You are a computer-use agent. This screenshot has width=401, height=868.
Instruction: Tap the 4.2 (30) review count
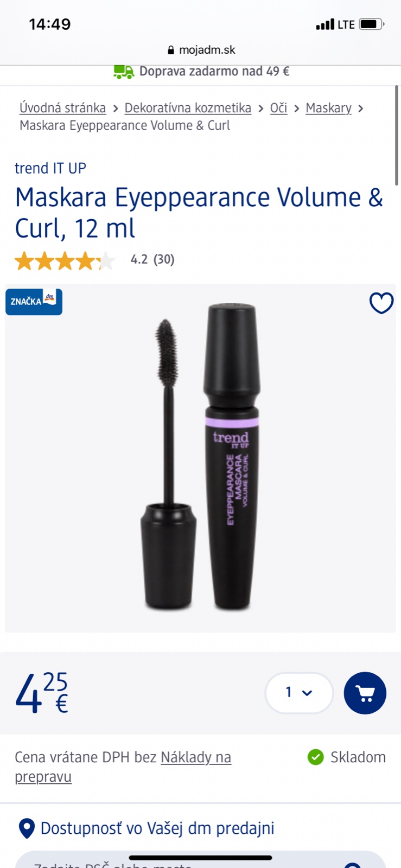coord(152,259)
